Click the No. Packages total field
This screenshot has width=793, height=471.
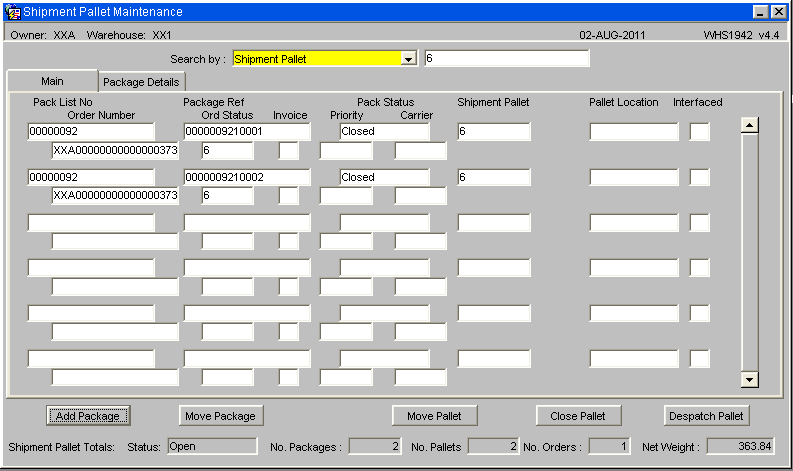click(375, 446)
